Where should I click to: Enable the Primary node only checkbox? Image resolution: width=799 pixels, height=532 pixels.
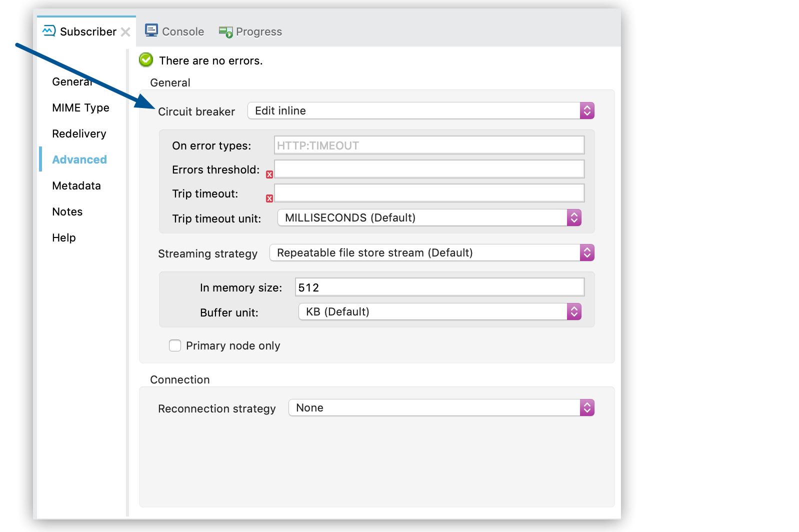[x=175, y=345]
